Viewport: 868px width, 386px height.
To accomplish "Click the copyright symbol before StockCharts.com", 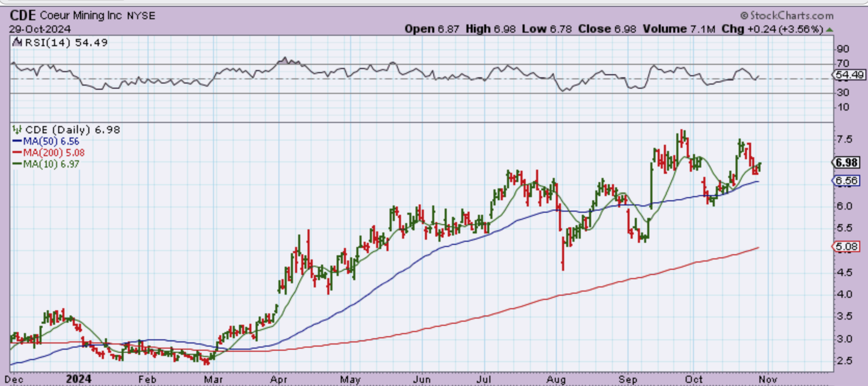I will coord(744,16).
